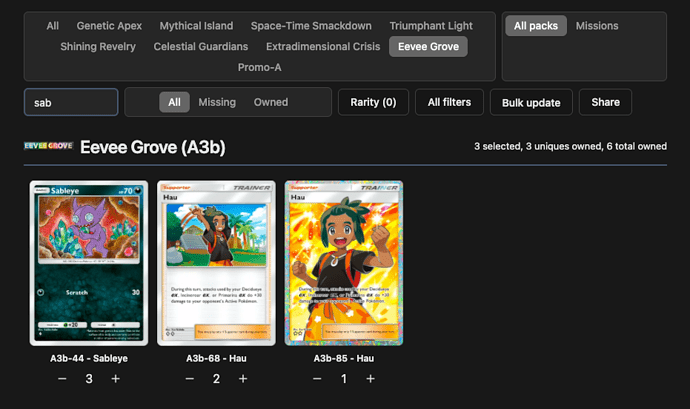Open the Sableye card image
The image size is (690, 409).
tap(89, 263)
